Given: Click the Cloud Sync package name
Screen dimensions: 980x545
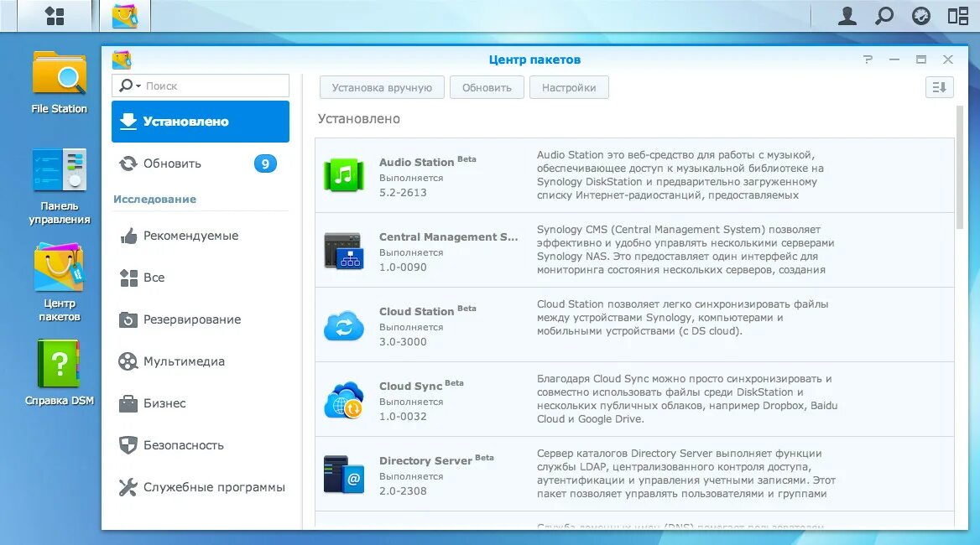Looking at the screenshot, I should coord(410,387).
